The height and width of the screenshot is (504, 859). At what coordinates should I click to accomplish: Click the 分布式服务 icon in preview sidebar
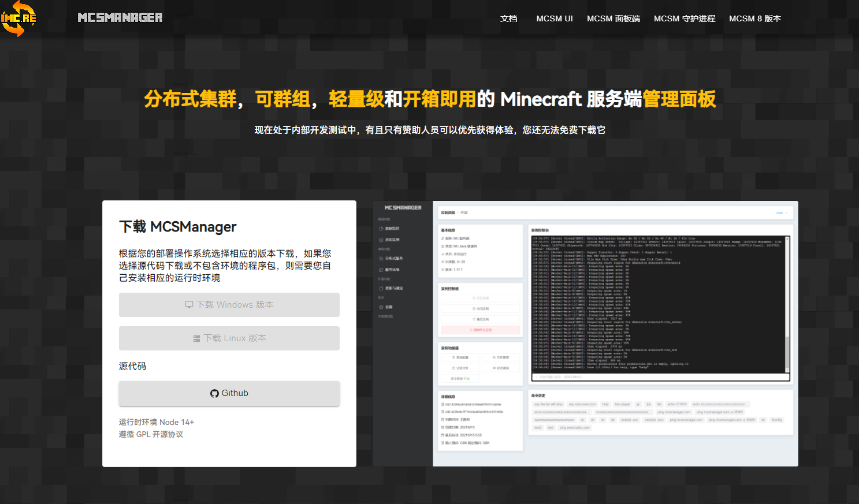381,259
